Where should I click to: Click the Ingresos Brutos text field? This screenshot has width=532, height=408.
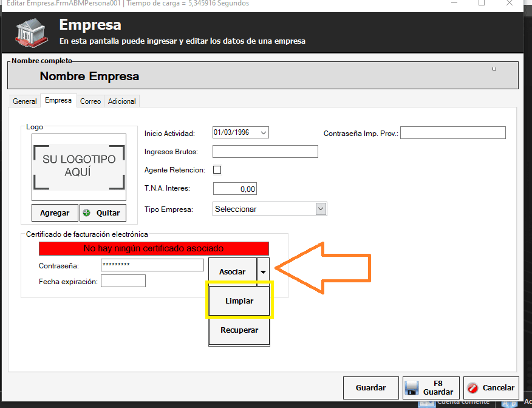[x=265, y=152]
